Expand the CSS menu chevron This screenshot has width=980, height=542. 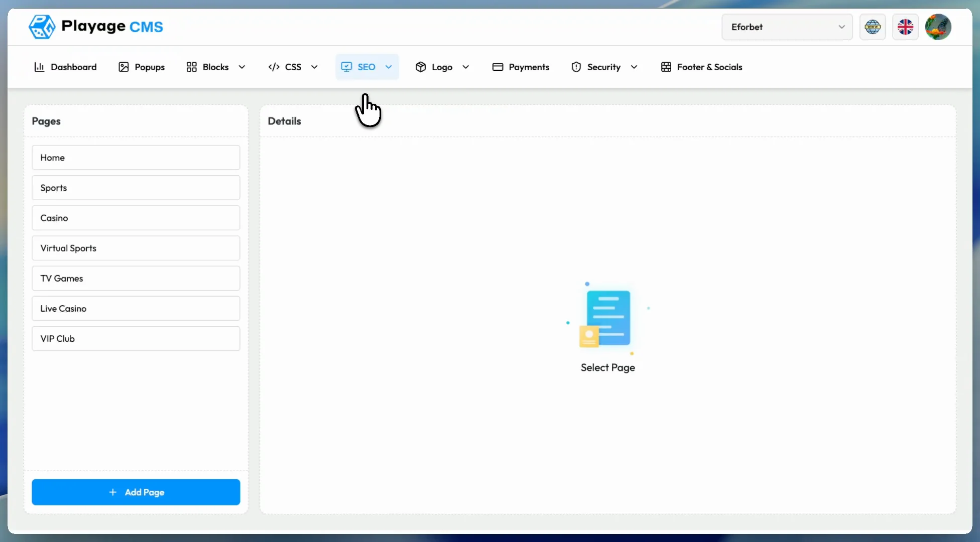pos(314,67)
